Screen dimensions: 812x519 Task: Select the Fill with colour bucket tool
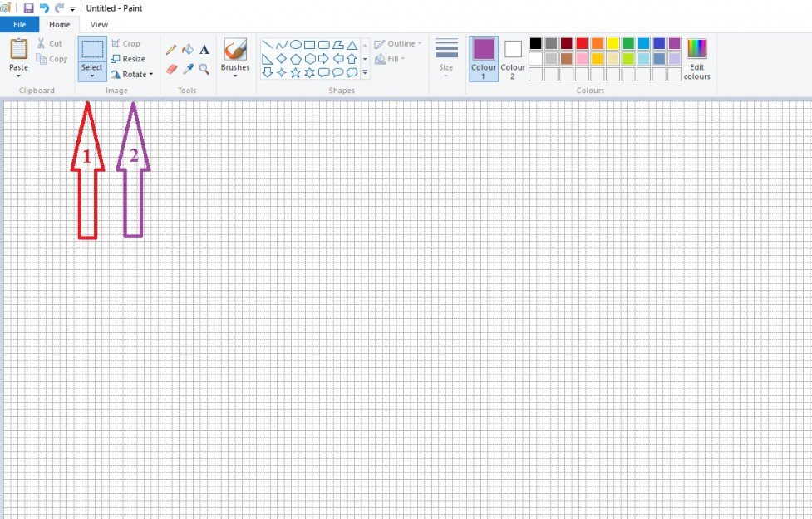pyautogui.click(x=188, y=50)
